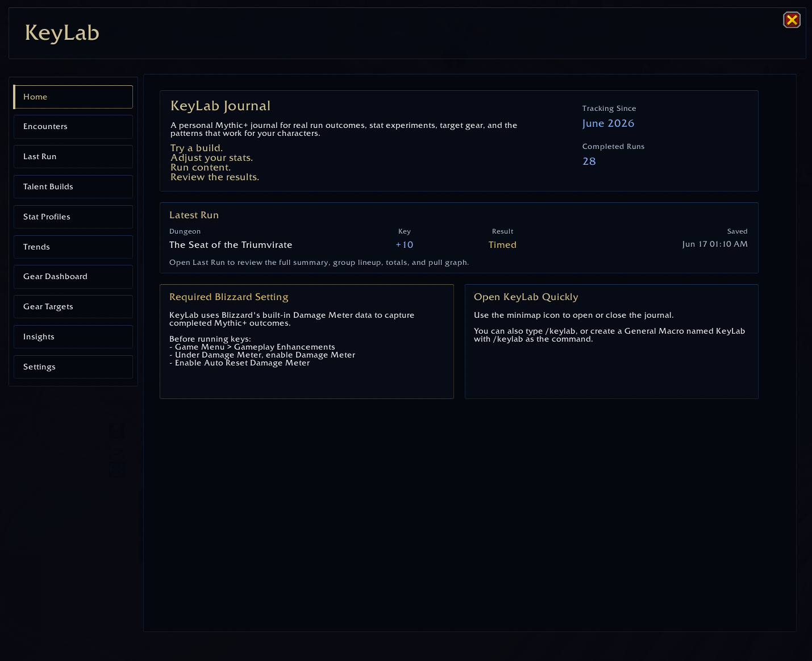The width and height of the screenshot is (812, 661).
Task: Click Game Menu > Gameplay Enhancements line
Action: [252, 347]
